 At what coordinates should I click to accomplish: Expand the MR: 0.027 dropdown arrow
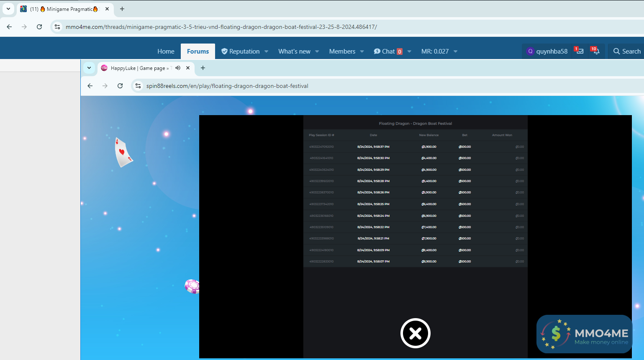(x=455, y=51)
